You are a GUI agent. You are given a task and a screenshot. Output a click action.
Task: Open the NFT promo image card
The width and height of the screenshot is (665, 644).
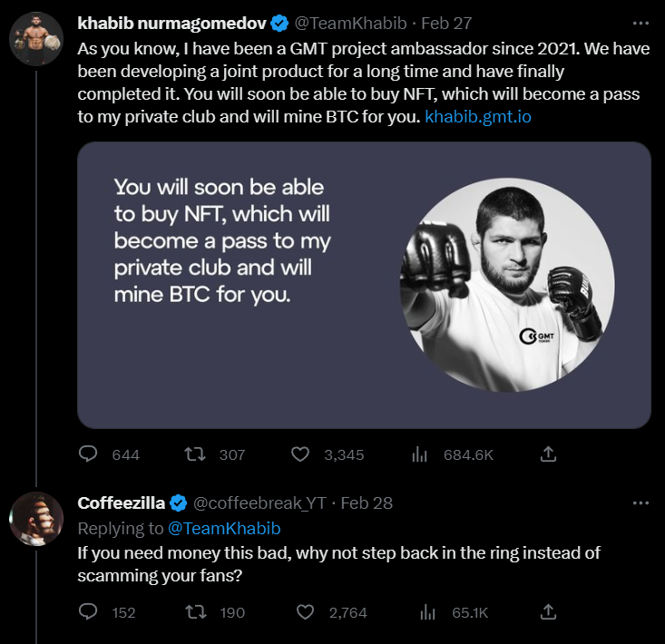pyautogui.click(x=364, y=285)
